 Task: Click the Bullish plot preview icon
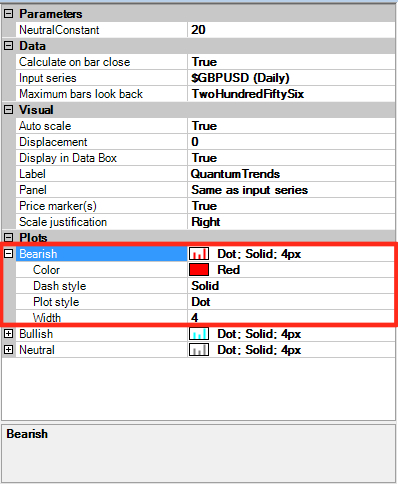199,334
